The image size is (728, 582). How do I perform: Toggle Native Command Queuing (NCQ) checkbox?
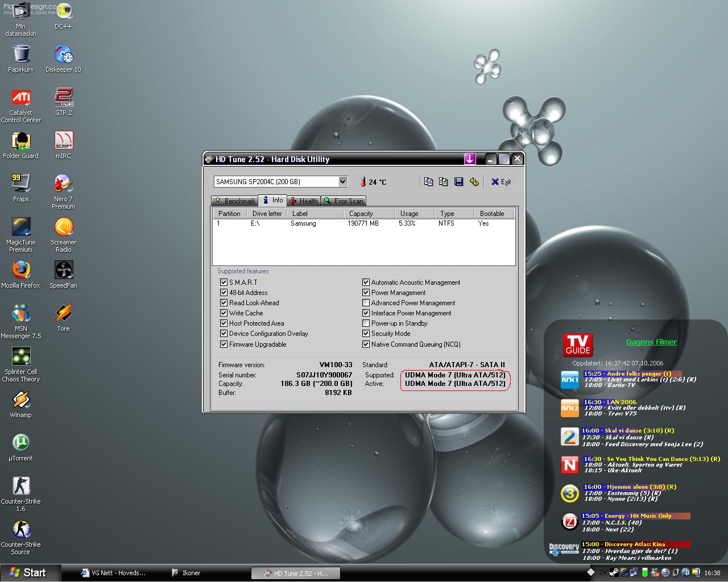(366, 344)
